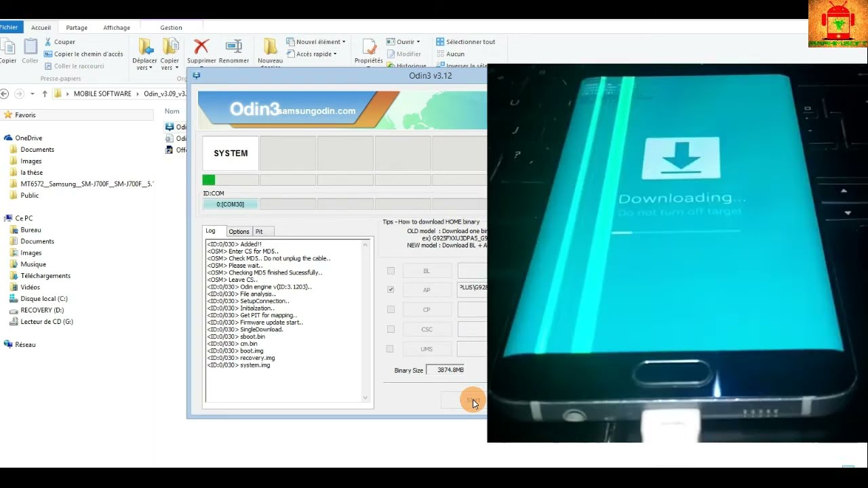Tick the BL checkbox in Odin
868x488 pixels.
click(390, 271)
